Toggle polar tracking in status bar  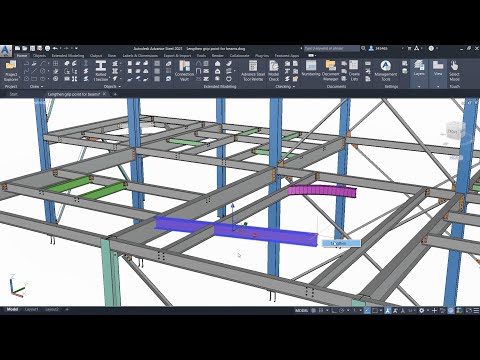tap(342, 310)
